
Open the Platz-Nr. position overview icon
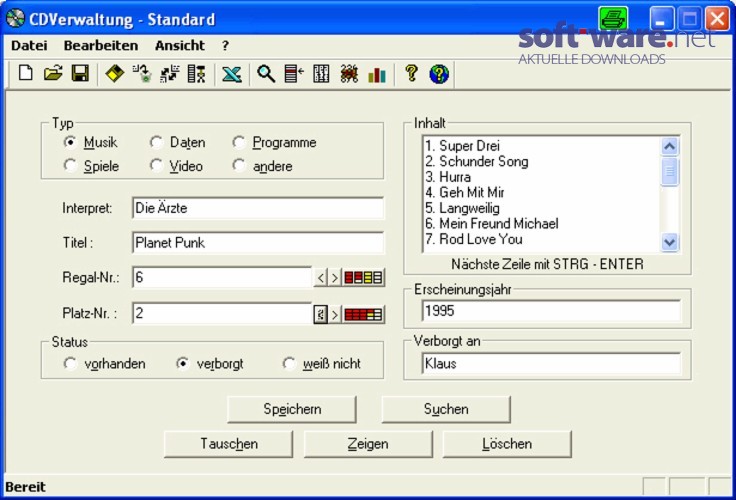pyautogui.click(x=364, y=314)
